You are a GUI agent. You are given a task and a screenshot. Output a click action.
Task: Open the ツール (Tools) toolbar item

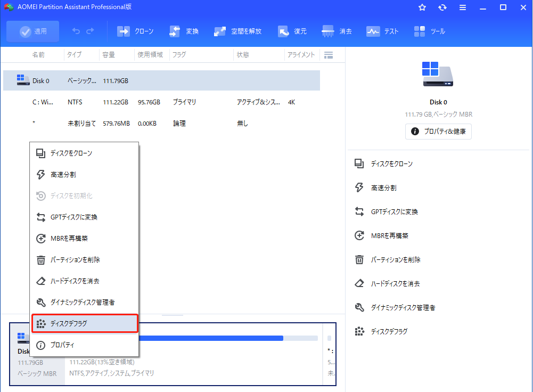(430, 31)
